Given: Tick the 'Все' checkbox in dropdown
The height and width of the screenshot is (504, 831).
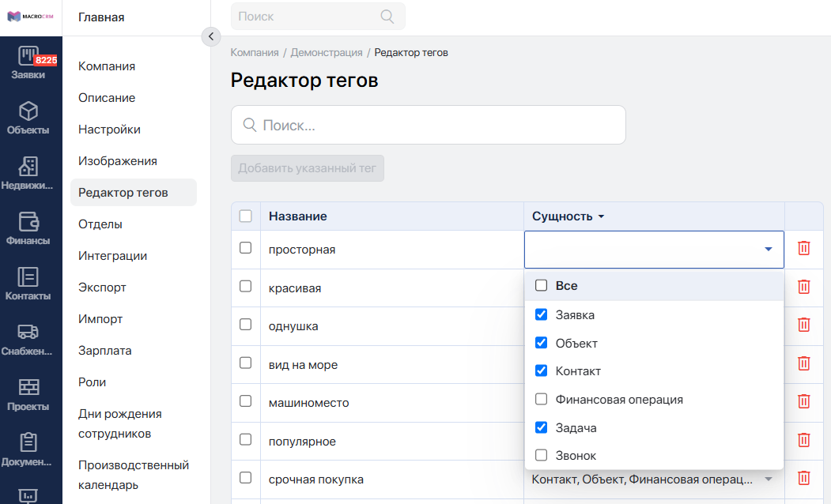Looking at the screenshot, I should [x=541, y=285].
